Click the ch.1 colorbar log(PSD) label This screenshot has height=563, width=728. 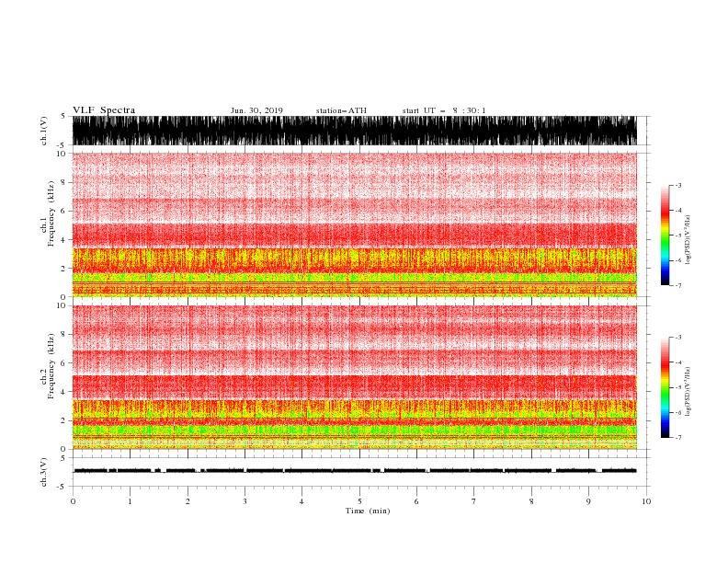pos(688,240)
